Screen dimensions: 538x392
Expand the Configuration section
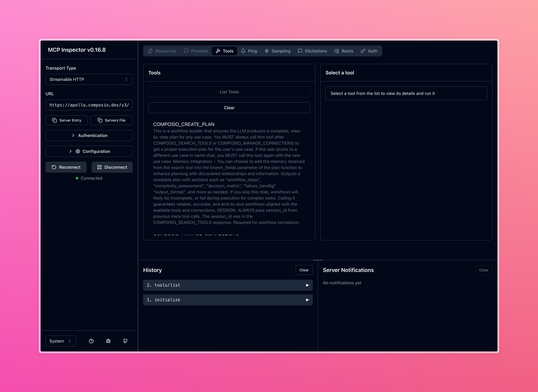click(x=89, y=151)
